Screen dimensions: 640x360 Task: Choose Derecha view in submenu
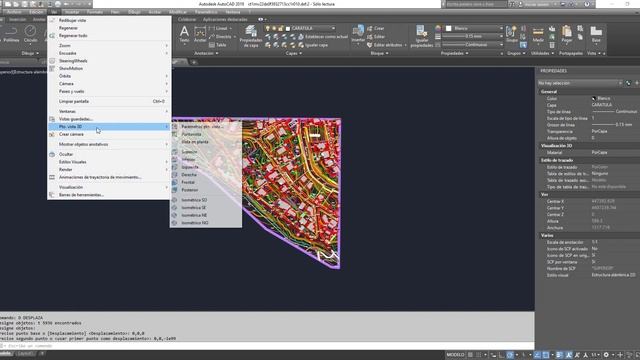click(206, 175)
